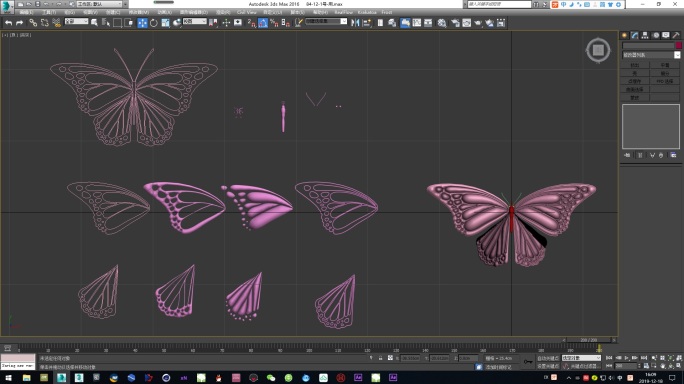Open the key filter selection dropdown
Image resolution: width=684 pixels, height=384 pixels.
click(x=581, y=358)
